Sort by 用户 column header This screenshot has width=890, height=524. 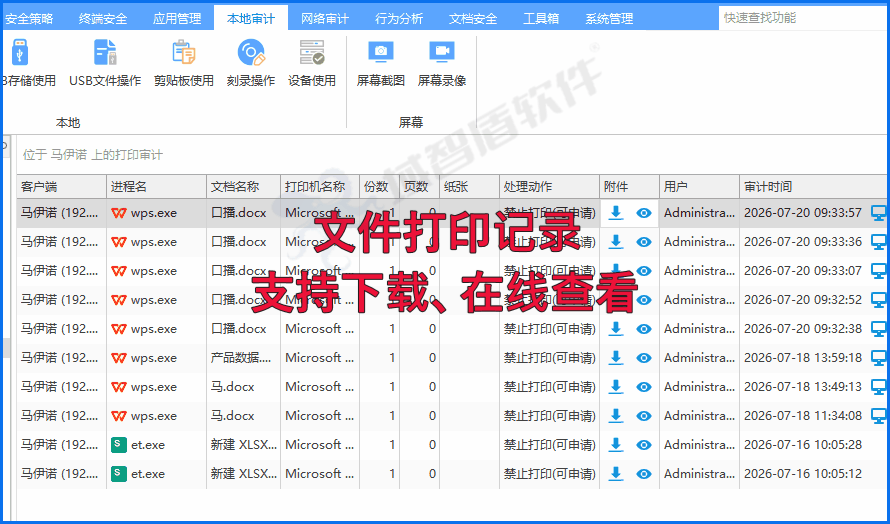pos(699,187)
